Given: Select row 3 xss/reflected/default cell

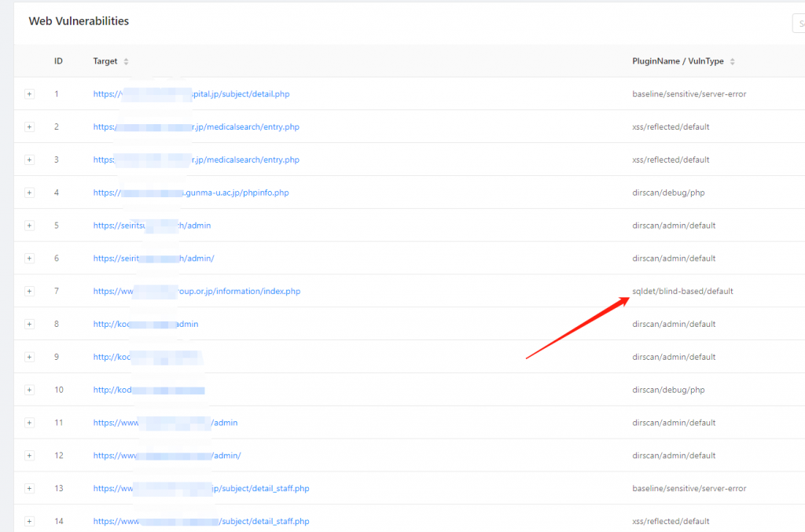Looking at the screenshot, I should click(671, 160).
